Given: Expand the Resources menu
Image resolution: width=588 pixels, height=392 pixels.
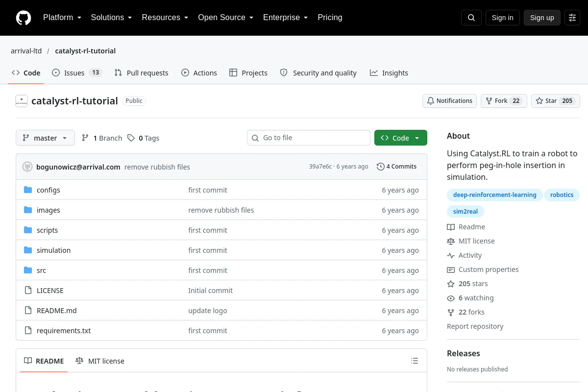Looking at the screenshot, I should point(165,18).
